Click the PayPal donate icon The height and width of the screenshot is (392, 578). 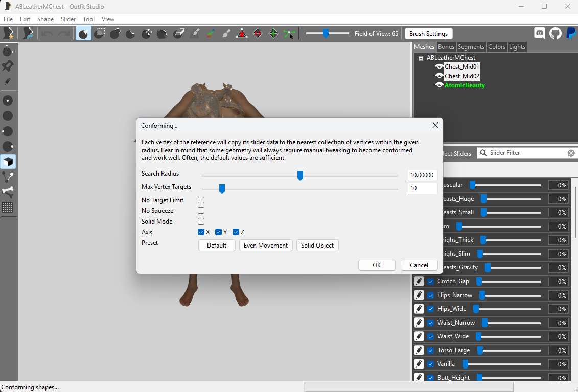pyautogui.click(x=571, y=34)
